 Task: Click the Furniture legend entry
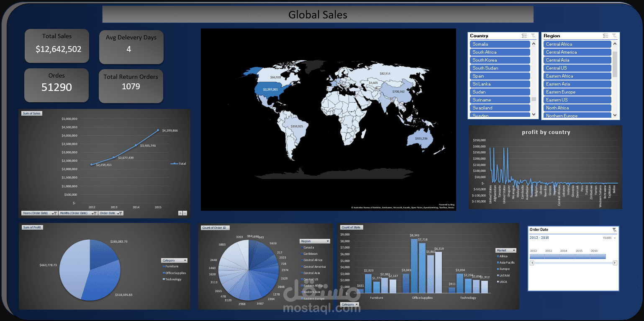coord(170,267)
